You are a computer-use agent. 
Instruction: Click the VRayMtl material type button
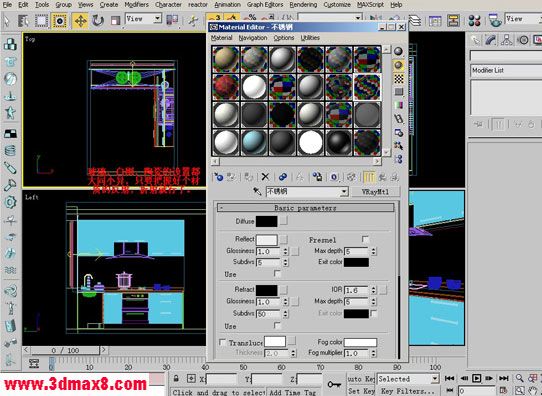coord(375,192)
